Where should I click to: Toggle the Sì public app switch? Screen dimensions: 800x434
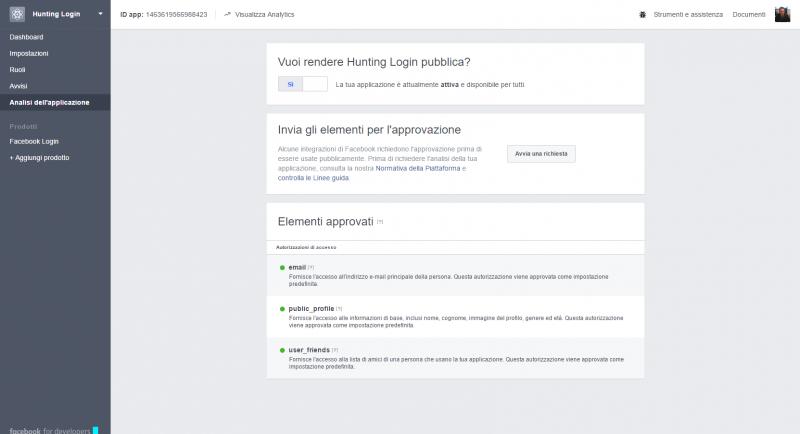coord(303,84)
